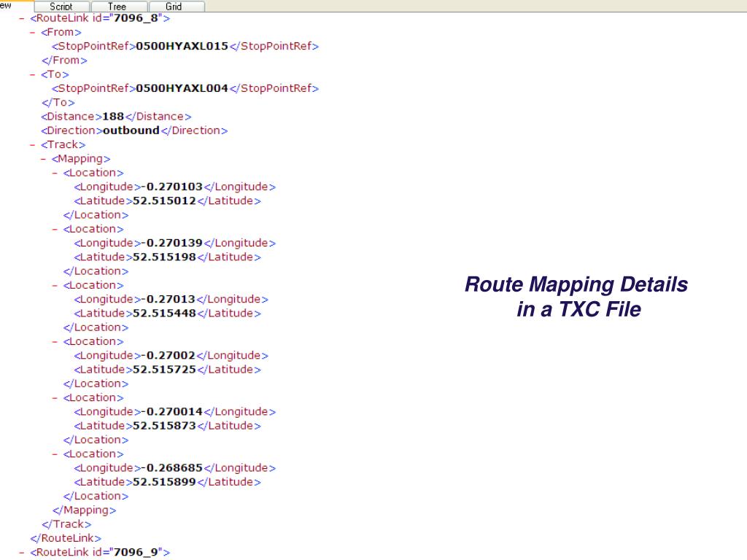This screenshot has height=560, width=747.
Task: Switch to the Grid tab
Action: click(176, 7)
